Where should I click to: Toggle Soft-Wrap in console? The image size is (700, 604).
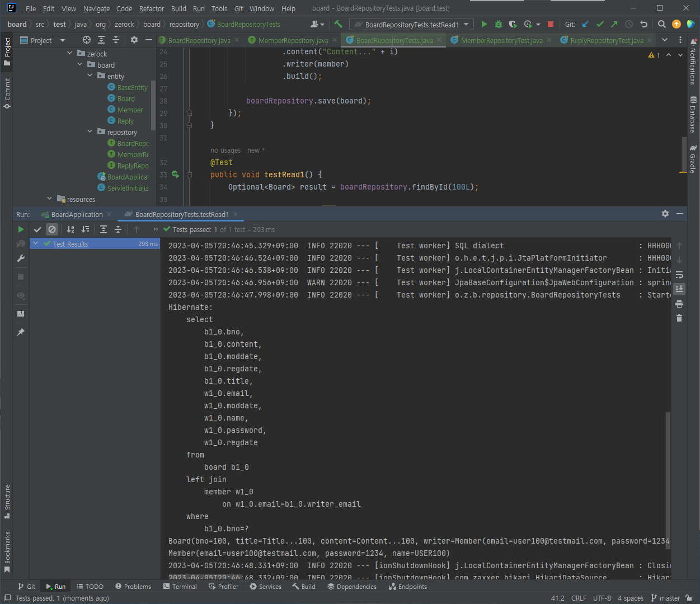679,275
